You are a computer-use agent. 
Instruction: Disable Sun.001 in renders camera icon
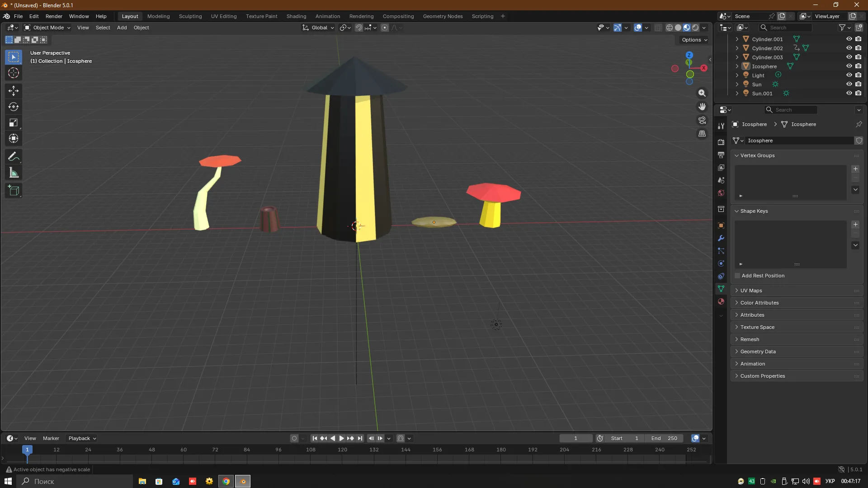[859, 93]
